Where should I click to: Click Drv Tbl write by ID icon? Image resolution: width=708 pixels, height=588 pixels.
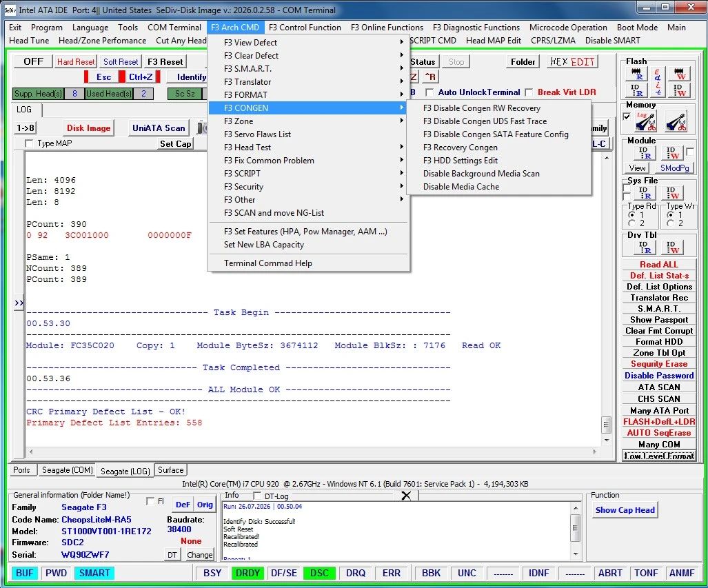[672, 247]
